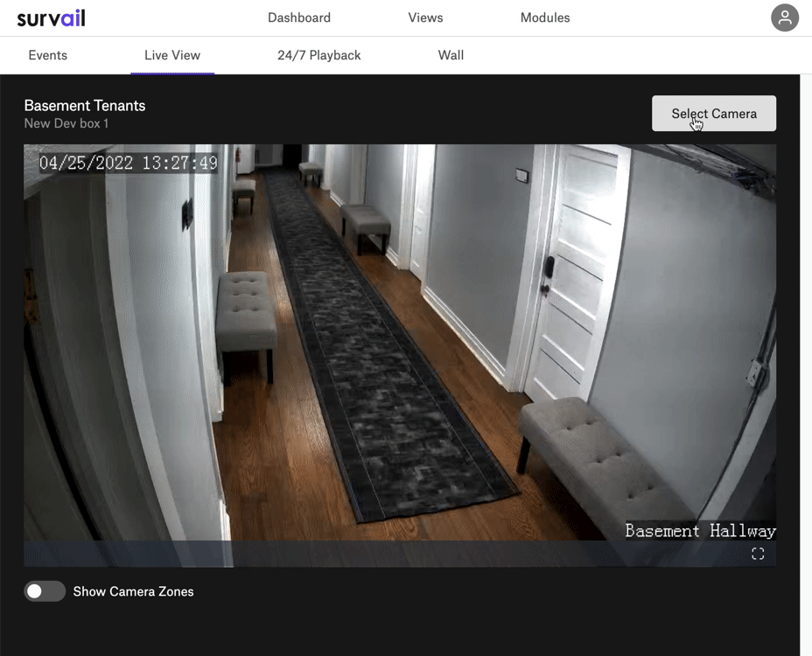The image size is (812, 656).
Task: Open the Modules menu
Action: point(545,17)
